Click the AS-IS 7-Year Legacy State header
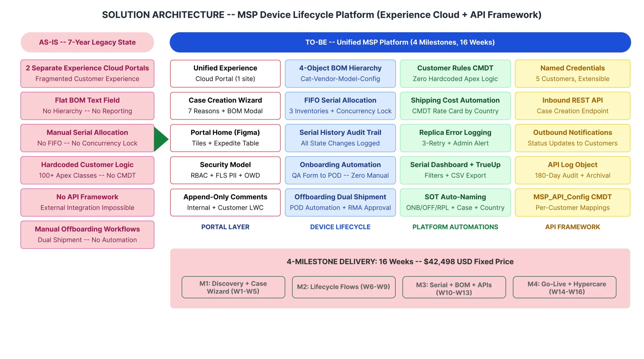 [x=87, y=42]
